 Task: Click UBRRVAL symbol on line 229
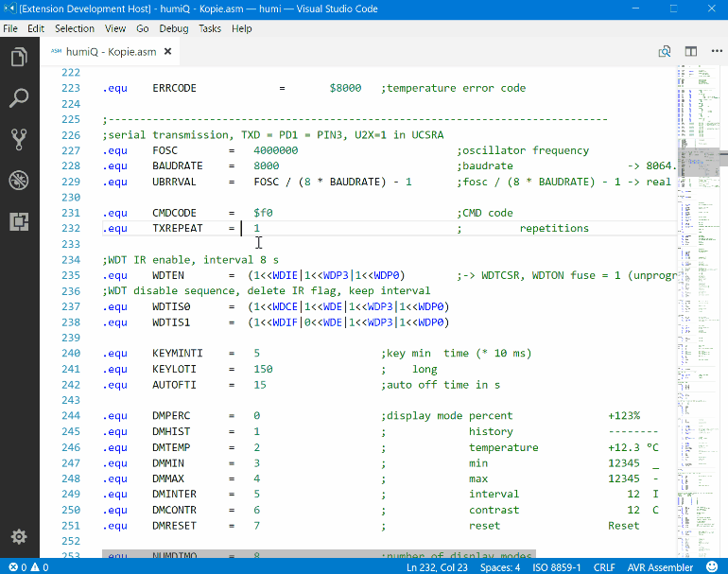[x=174, y=182]
